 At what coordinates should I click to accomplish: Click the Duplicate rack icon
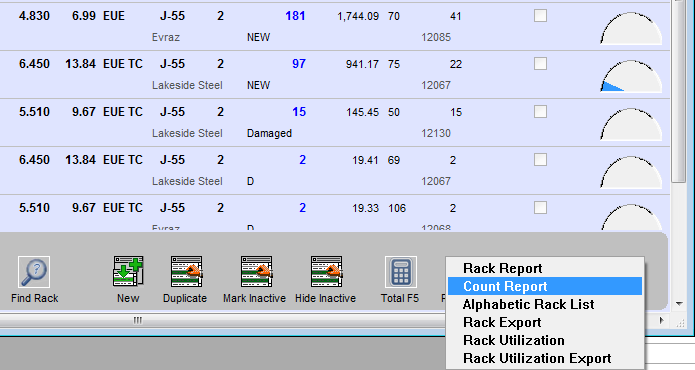coord(186,272)
